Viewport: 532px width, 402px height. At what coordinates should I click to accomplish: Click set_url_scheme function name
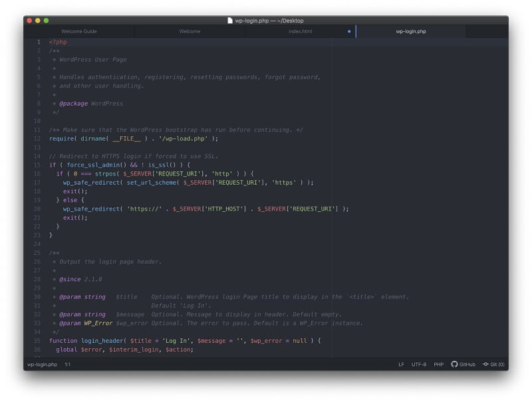[152, 183]
